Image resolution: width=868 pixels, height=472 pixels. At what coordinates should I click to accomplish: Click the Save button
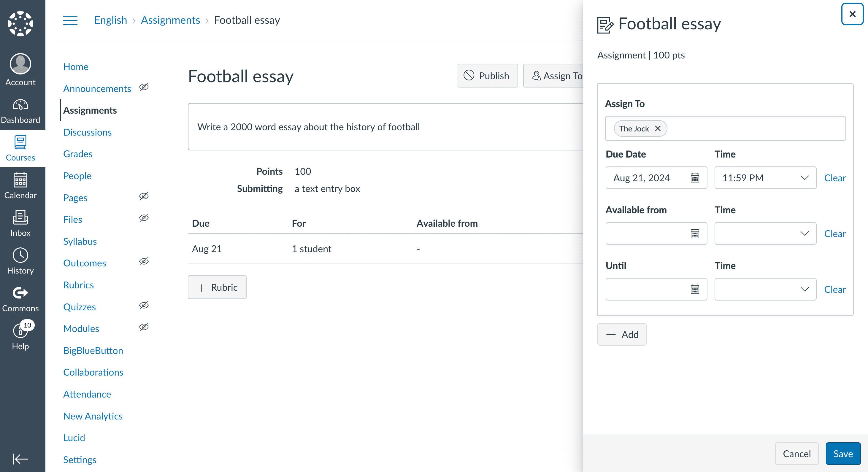842,454
